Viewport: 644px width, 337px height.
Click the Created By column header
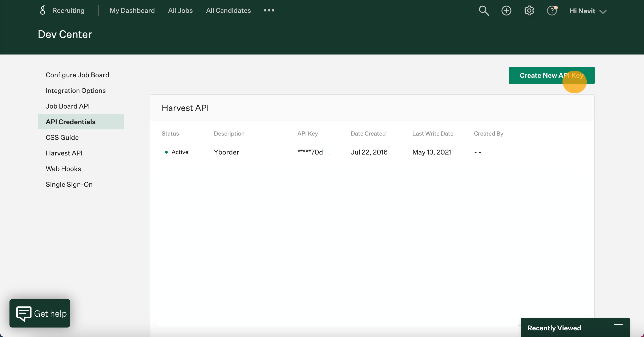(489, 133)
